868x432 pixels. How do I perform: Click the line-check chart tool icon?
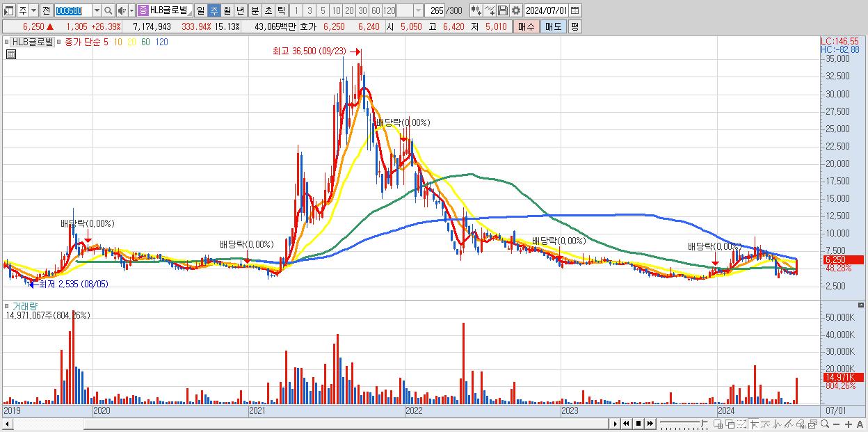coord(490,10)
